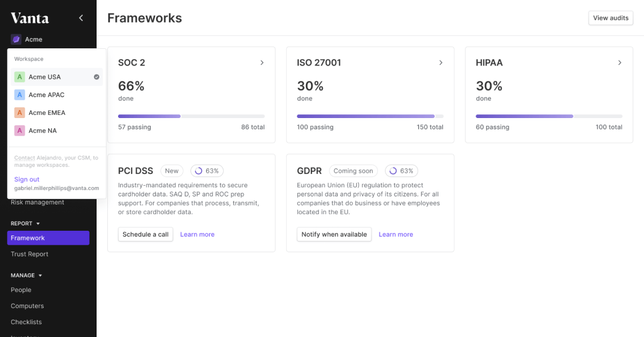Click the Acme workspace avatar at sidebar top
This screenshot has width=644, height=337.
pos(16,39)
